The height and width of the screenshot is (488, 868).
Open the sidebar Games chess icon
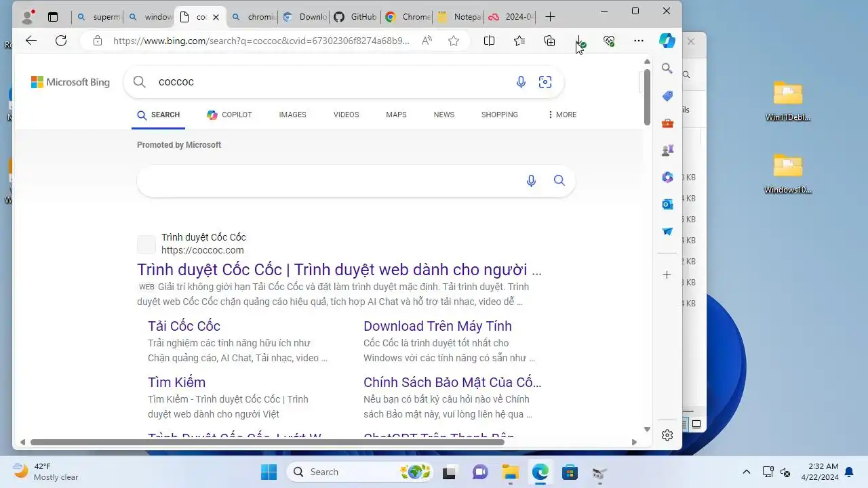667,150
